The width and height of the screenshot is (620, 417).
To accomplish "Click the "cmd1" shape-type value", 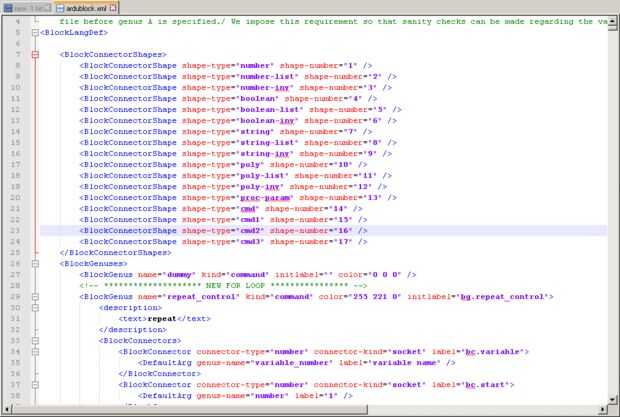I will point(250,220).
